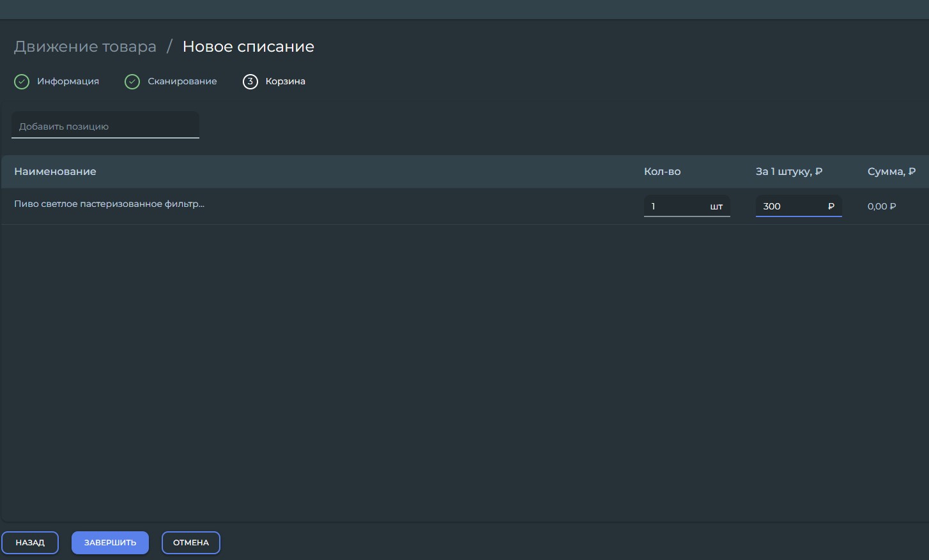Click the Сумма, ₽ column header
Viewport: 929px width, 560px height.
(x=891, y=172)
